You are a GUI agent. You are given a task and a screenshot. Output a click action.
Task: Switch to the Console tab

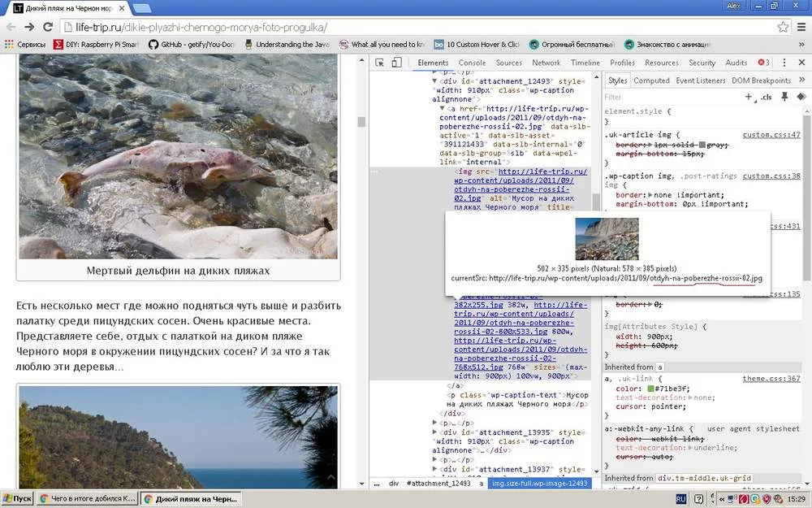tap(472, 63)
